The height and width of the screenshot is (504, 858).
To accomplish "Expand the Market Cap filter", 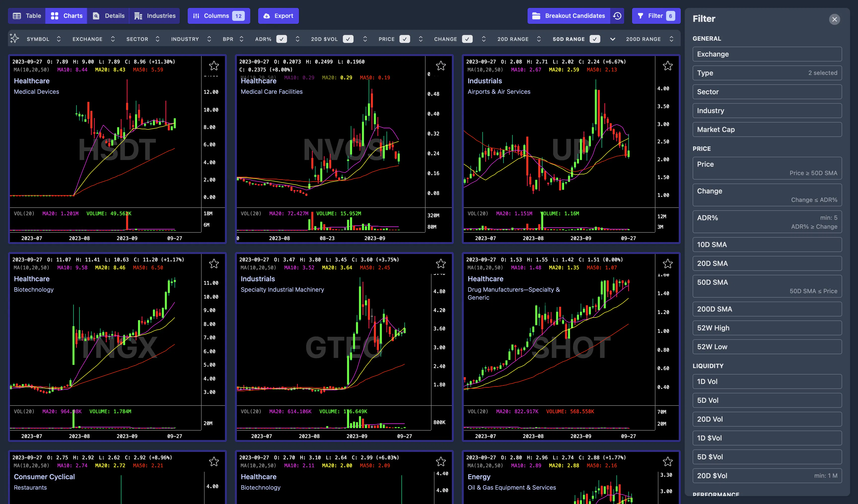I will click(767, 129).
